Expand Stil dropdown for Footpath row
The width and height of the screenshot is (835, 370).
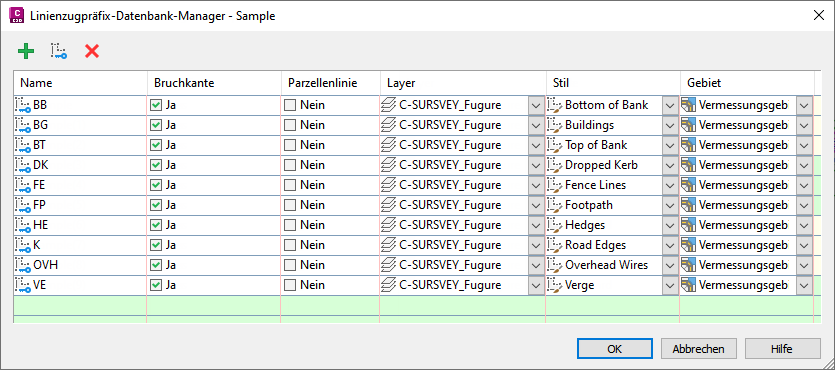click(670, 205)
